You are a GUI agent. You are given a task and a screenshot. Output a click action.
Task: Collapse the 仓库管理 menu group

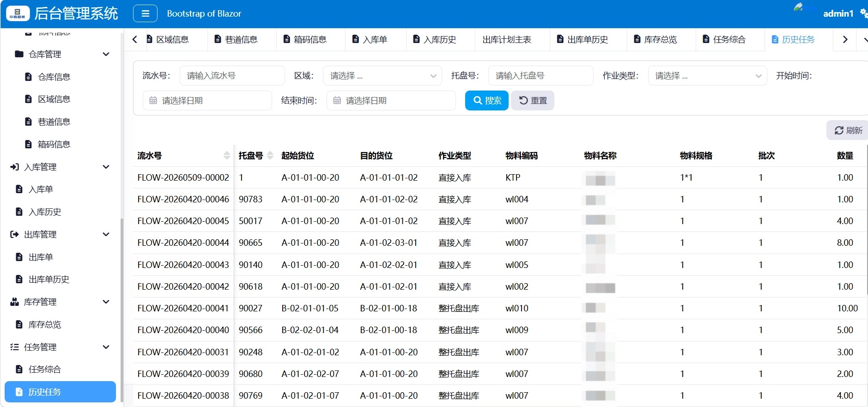106,54
